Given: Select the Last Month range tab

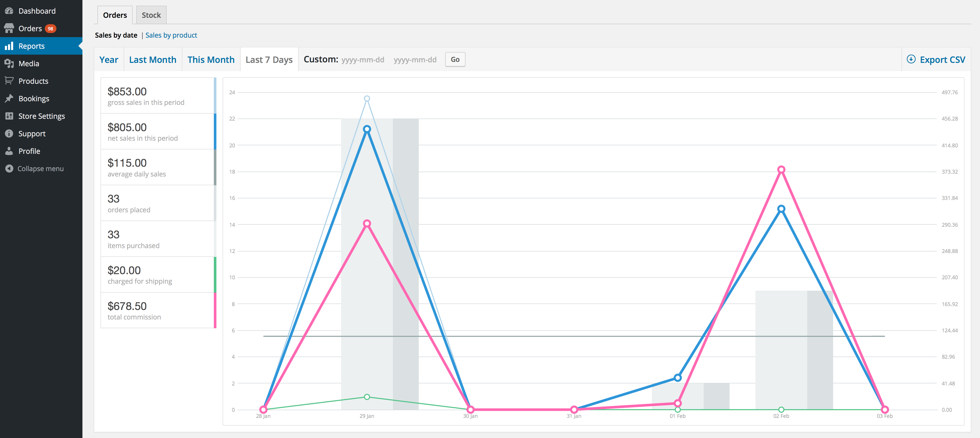Looking at the screenshot, I should 153,60.
